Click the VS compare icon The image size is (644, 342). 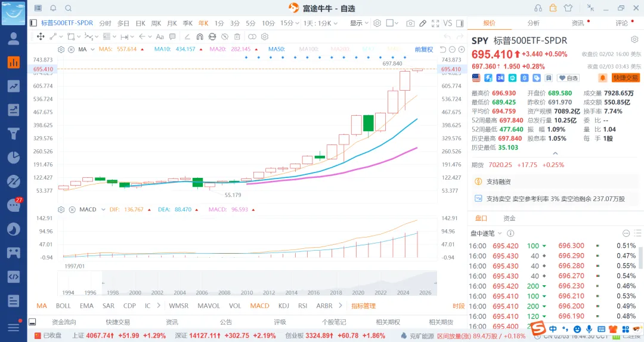(448, 23)
